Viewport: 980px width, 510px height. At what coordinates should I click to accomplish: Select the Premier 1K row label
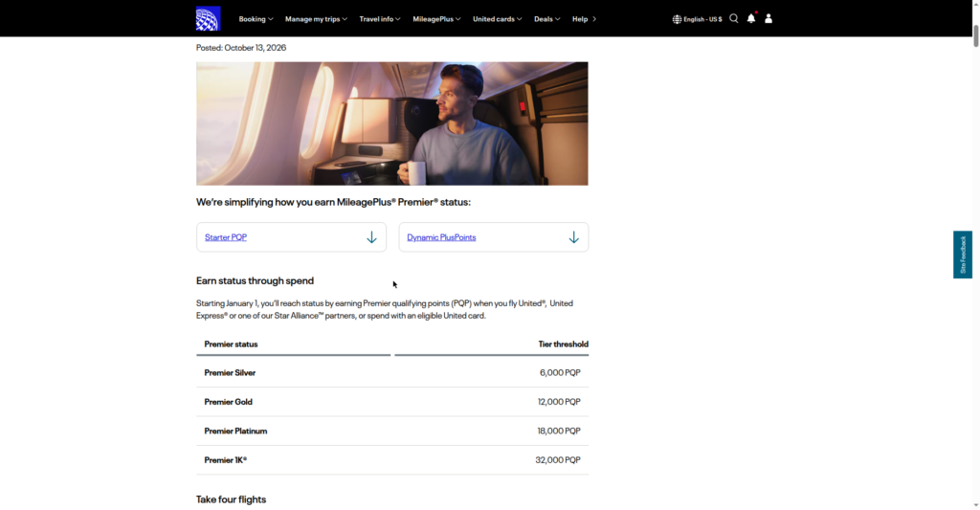point(226,460)
